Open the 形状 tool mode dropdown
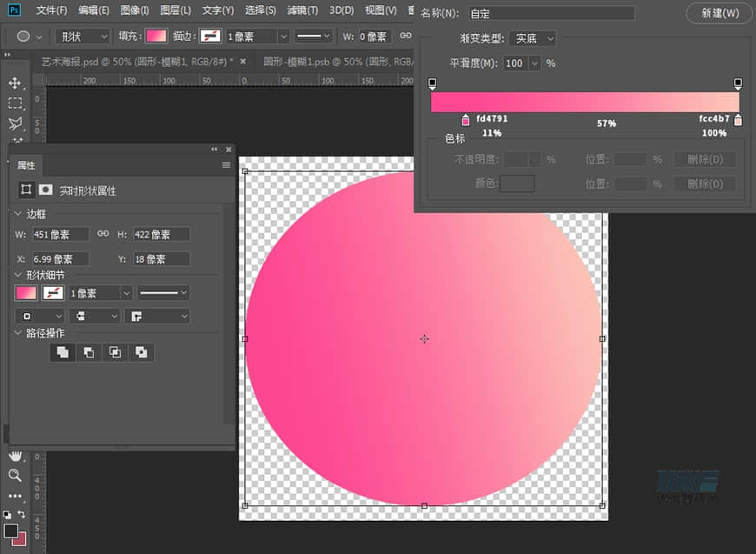Viewport: 756px width, 554px height. [83, 37]
